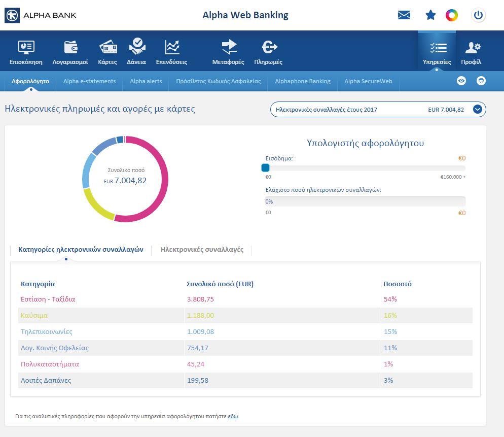504x437 pixels.
Task: Click the Alpha Web Banking title
Action: [245, 15]
